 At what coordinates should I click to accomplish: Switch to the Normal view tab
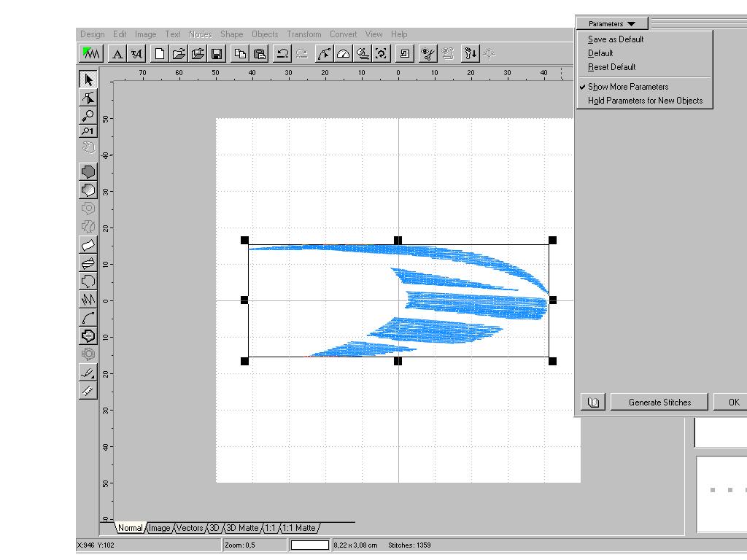(x=130, y=528)
